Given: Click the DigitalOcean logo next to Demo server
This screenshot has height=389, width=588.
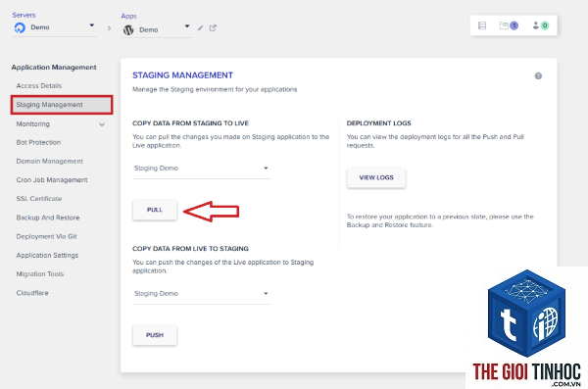Looking at the screenshot, I should point(20,27).
